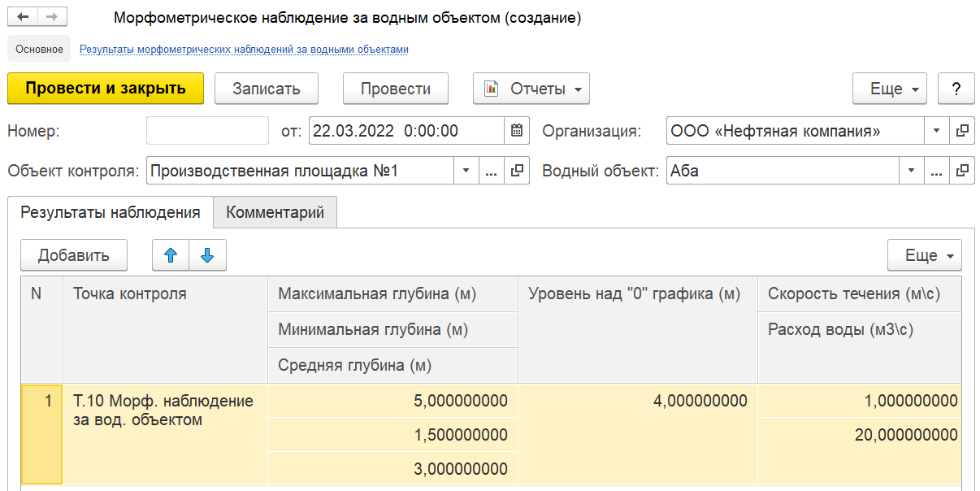Click Средняя глубина (м) column header
The height and width of the screenshot is (491, 980).
[x=392, y=365]
